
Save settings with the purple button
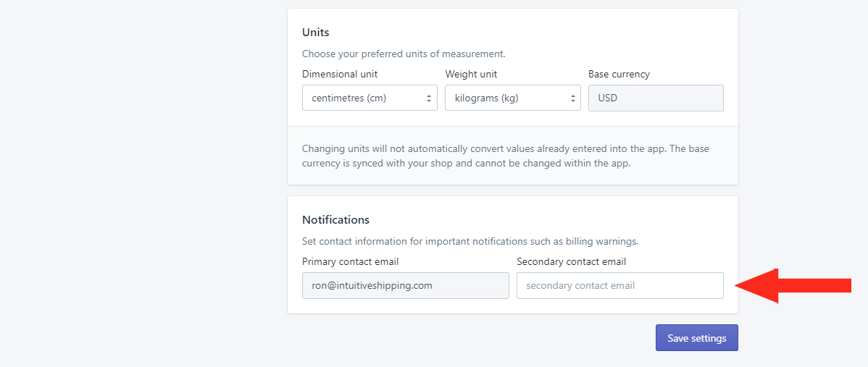point(697,338)
